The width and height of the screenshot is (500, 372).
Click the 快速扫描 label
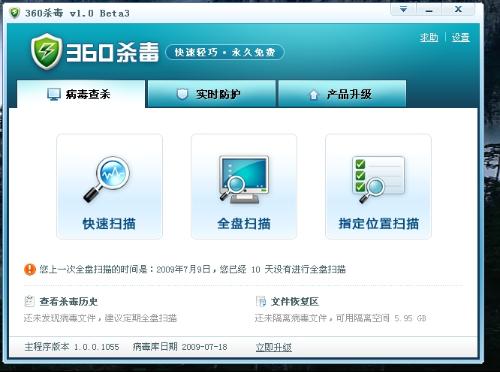[x=109, y=223]
